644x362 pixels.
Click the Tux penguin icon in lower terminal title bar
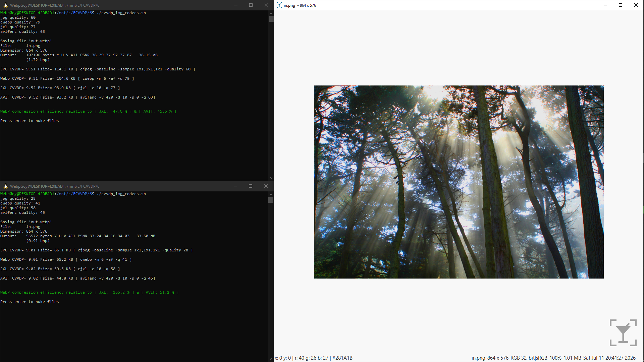click(5, 186)
